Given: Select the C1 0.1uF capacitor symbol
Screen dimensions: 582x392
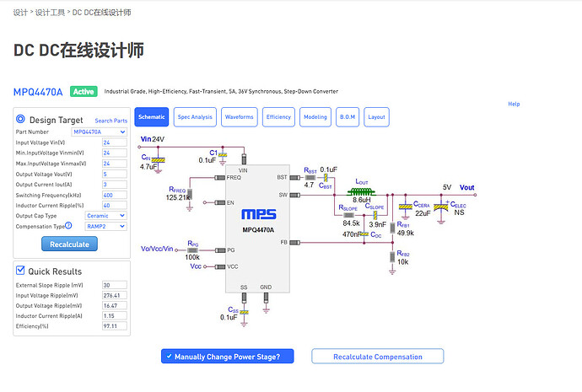Looking at the screenshot, I should (x=223, y=155).
